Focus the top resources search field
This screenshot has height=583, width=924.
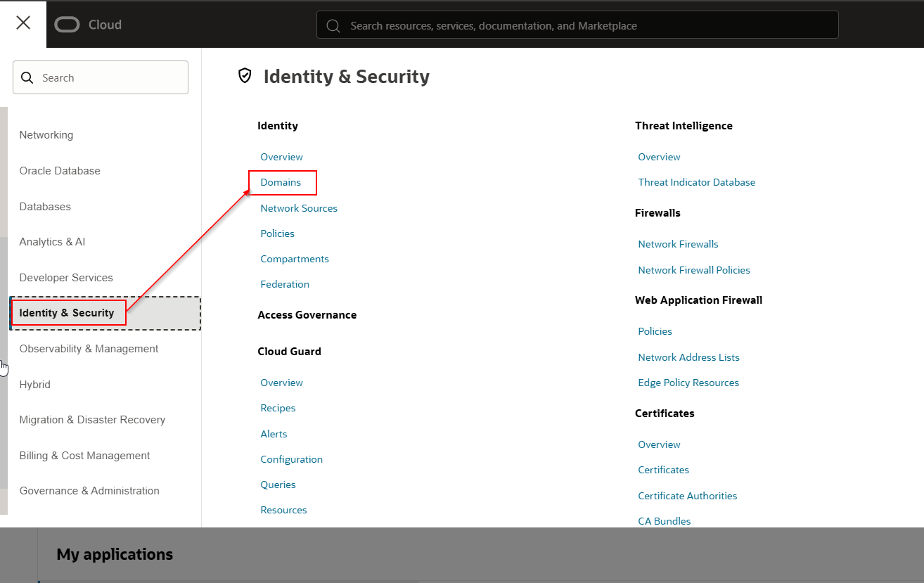click(x=577, y=25)
